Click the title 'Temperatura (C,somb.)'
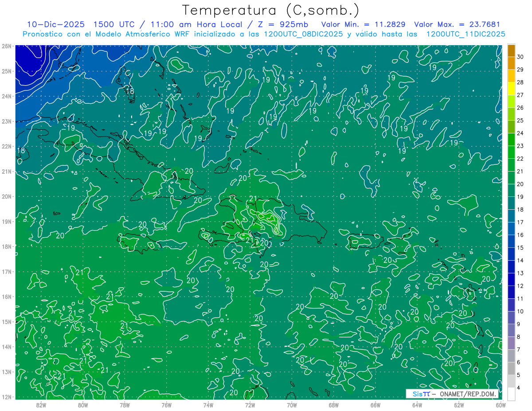Screen dimensions: 532x411 point(271,11)
